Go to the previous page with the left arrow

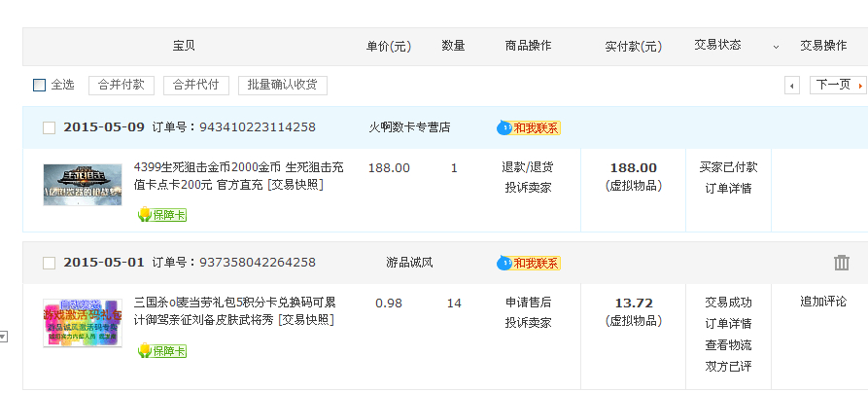point(792,86)
